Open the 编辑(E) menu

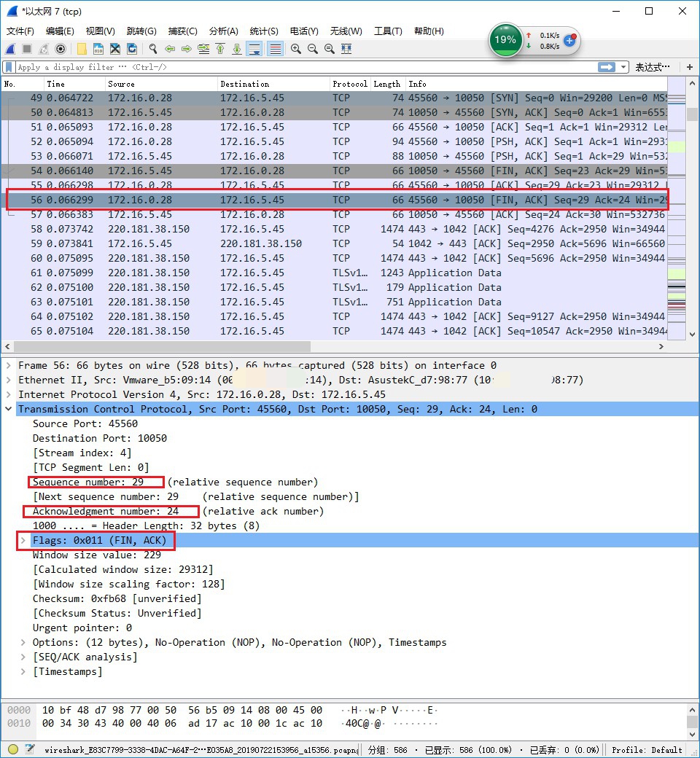pyautogui.click(x=60, y=31)
